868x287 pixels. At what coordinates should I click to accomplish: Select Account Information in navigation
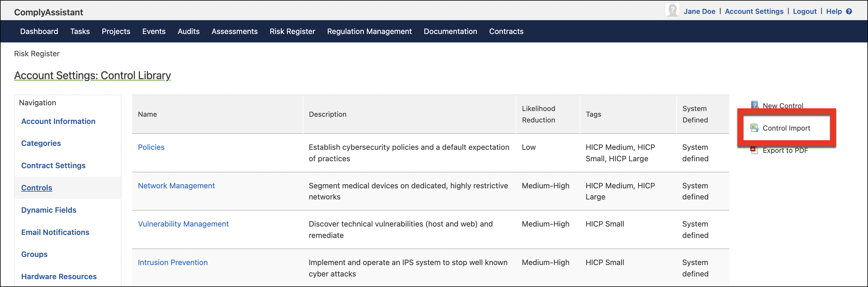click(x=58, y=121)
